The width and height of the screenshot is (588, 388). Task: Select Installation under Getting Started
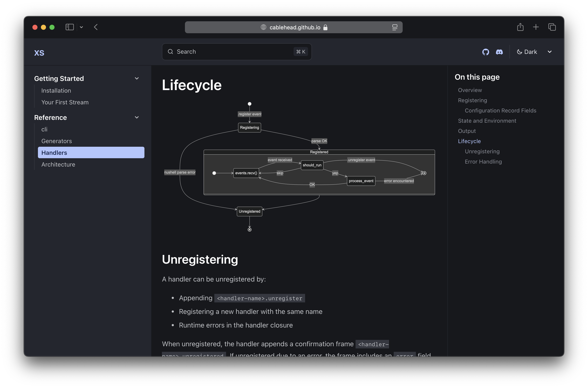[56, 90]
